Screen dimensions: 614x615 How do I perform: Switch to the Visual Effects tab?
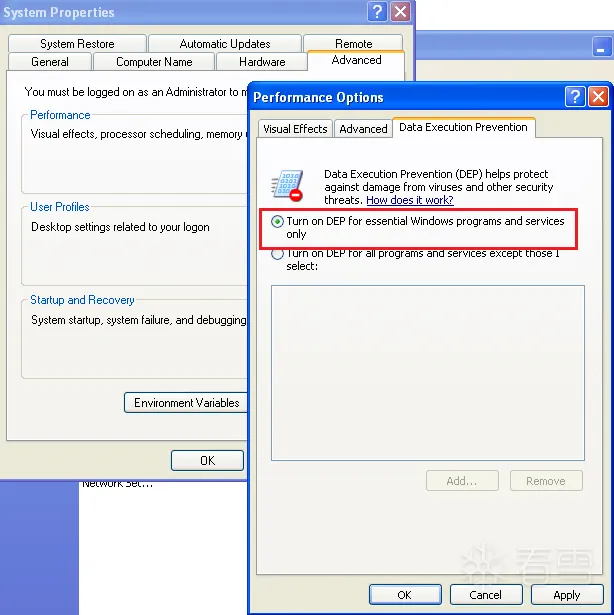(295, 129)
